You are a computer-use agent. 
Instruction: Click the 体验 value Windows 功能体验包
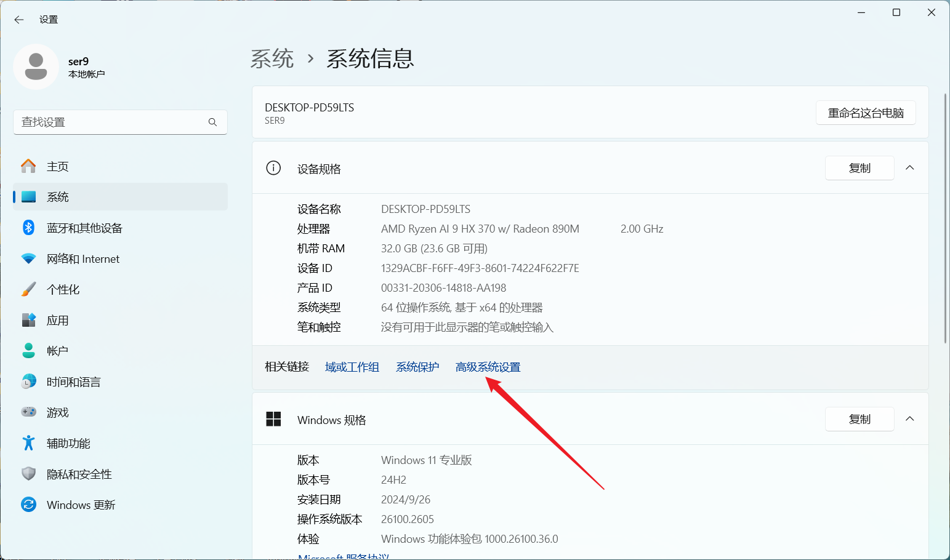point(470,539)
